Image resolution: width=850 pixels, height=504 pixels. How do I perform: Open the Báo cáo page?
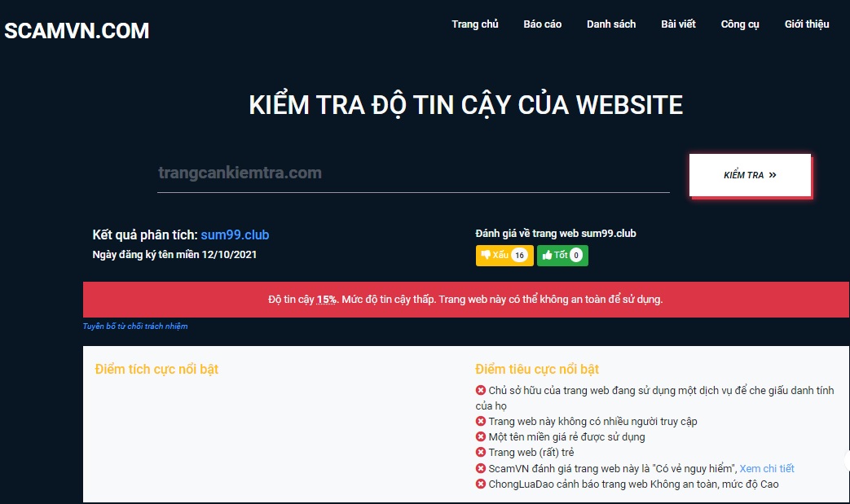tap(542, 24)
